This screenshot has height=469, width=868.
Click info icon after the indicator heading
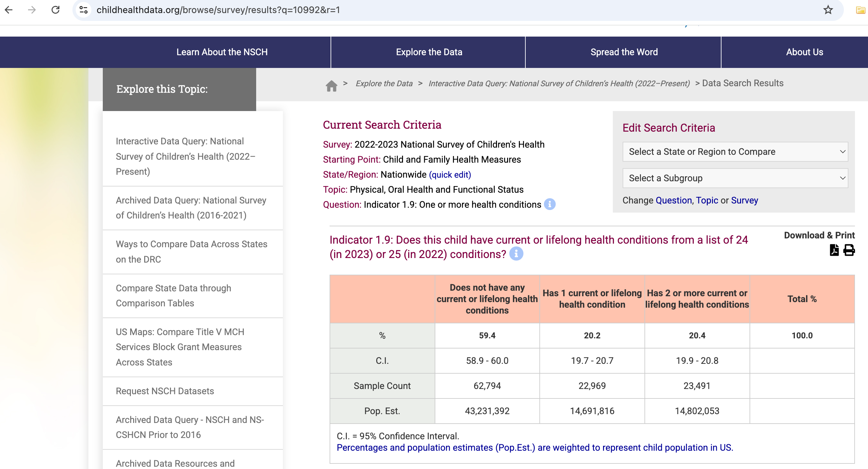point(516,254)
